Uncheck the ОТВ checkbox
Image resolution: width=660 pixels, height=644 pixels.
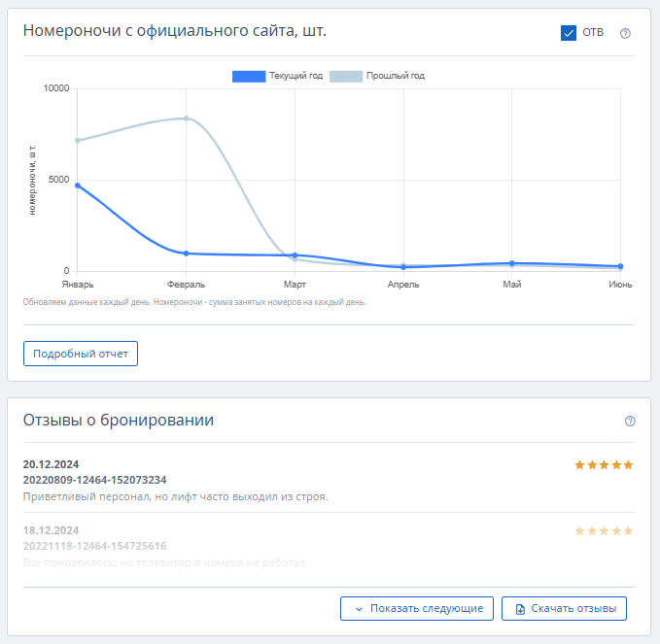coord(569,33)
